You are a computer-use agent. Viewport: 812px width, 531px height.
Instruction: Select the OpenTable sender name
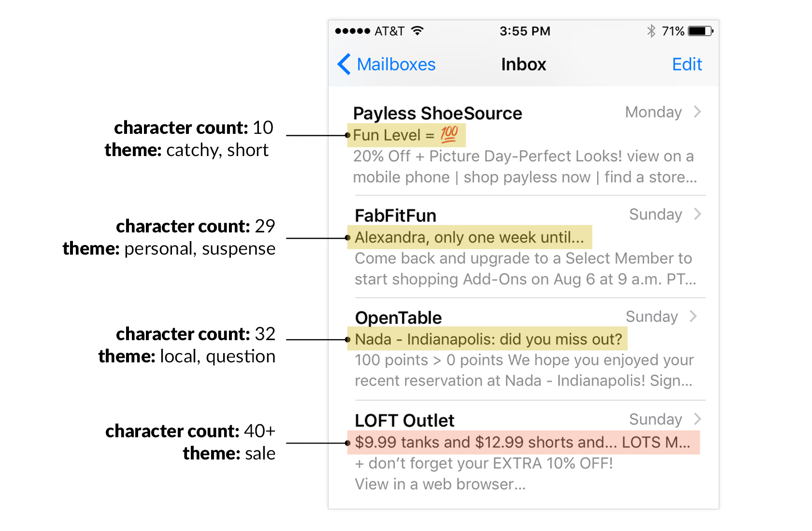[x=399, y=317]
